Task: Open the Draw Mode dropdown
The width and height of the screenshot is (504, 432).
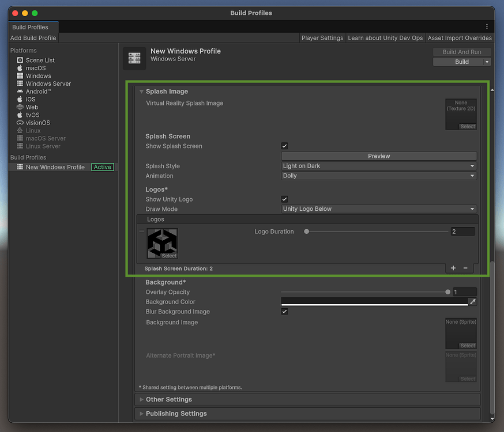Action: point(379,209)
